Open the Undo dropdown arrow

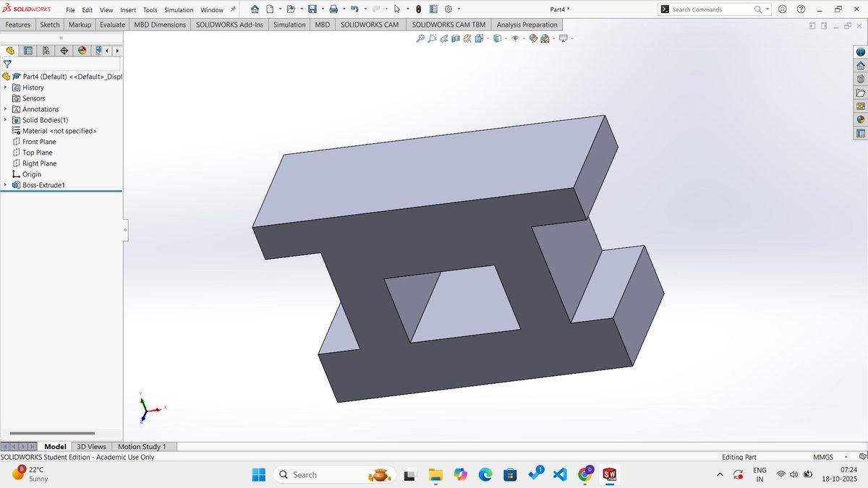pyautogui.click(x=365, y=9)
